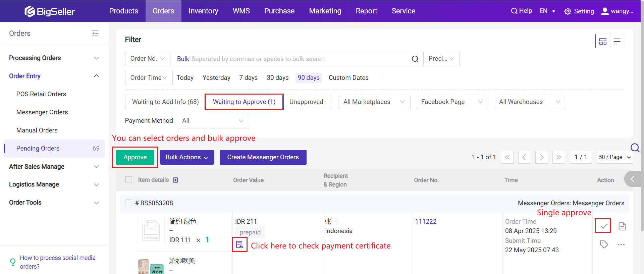Image resolution: width=644 pixels, height=274 pixels.
Task: Expand Processing Orders section
Action: tap(54, 58)
